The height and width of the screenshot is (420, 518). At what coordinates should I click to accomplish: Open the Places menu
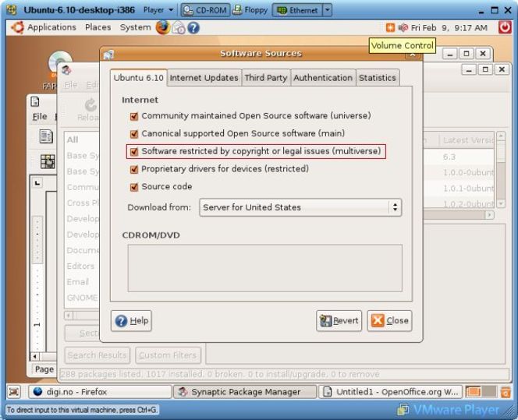pyautogui.click(x=98, y=27)
